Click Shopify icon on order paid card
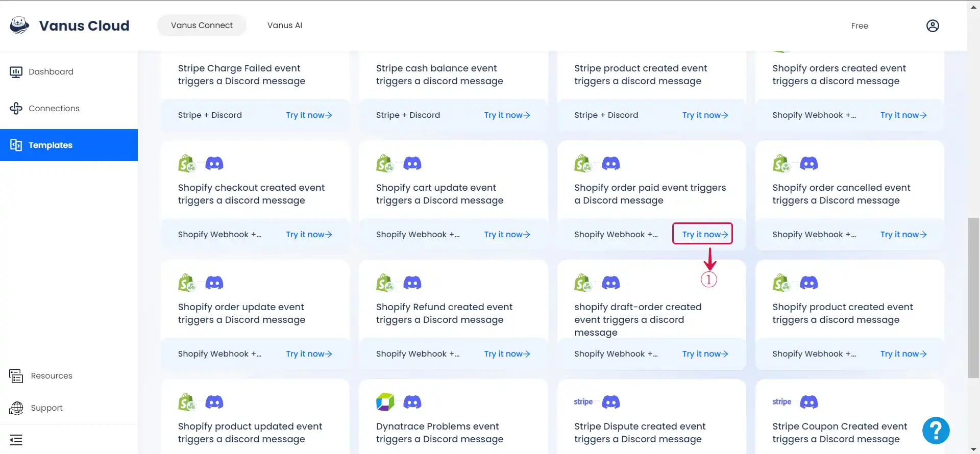This screenshot has height=454, width=980. click(x=583, y=163)
